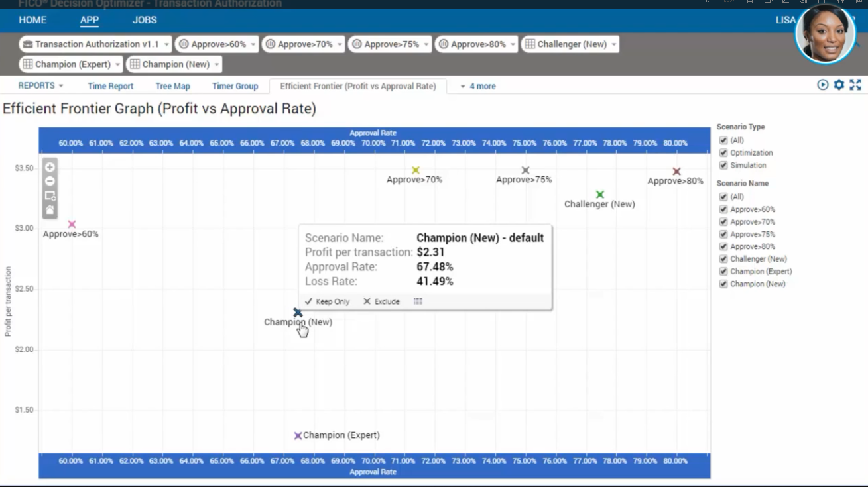This screenshot has width=868, height=487.
Task: Expand the REPORTS dropdown
Action: click(41, 86)
